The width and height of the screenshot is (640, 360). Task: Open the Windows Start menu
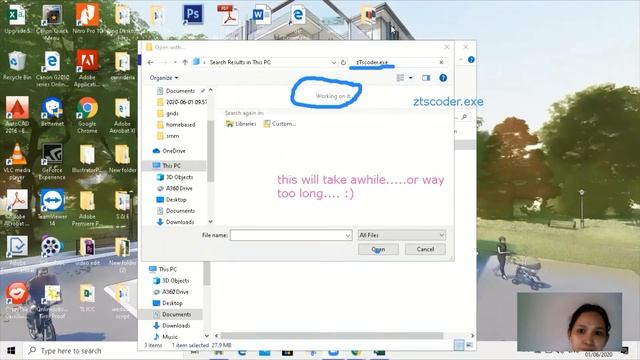(11, 351)
